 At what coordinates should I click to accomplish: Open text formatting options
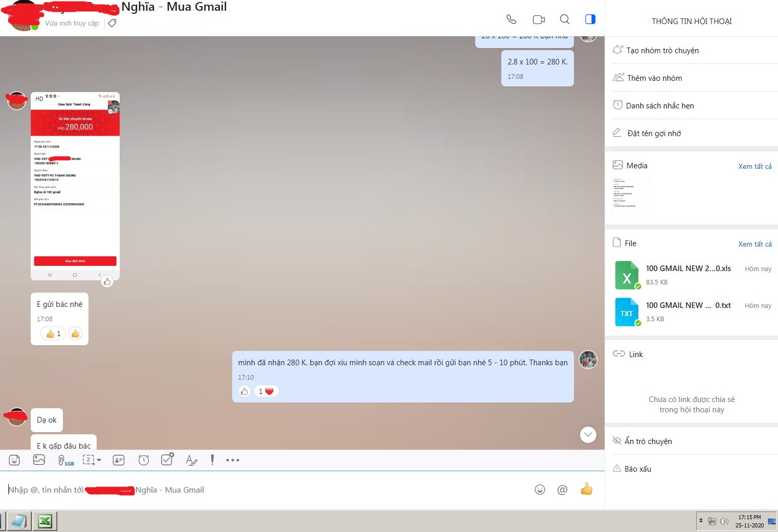(191, 460)
